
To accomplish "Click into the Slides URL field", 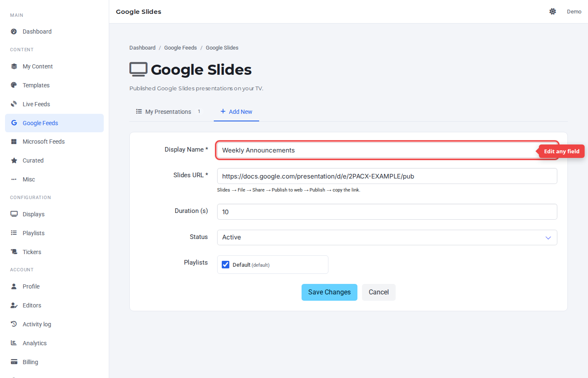I will (387, 176).
